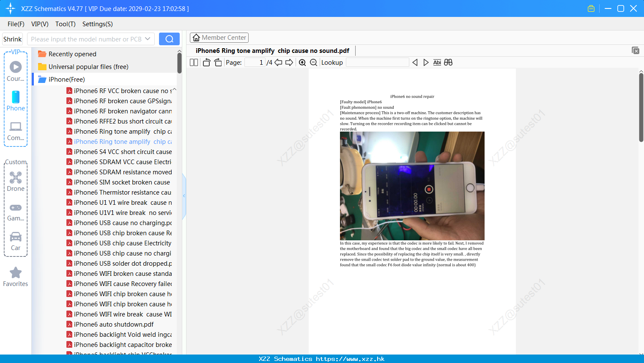Viewport: 644px width, 363px height.
Task: Click the page number input box
Action: click(255, 63)
